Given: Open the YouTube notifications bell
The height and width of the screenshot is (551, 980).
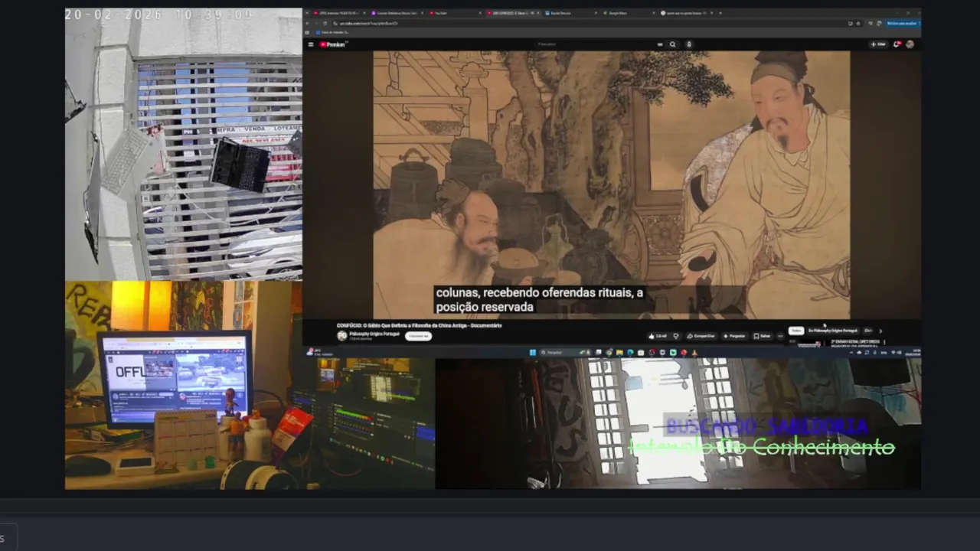Looking at the screenshot, I should (x=897, y=44).
